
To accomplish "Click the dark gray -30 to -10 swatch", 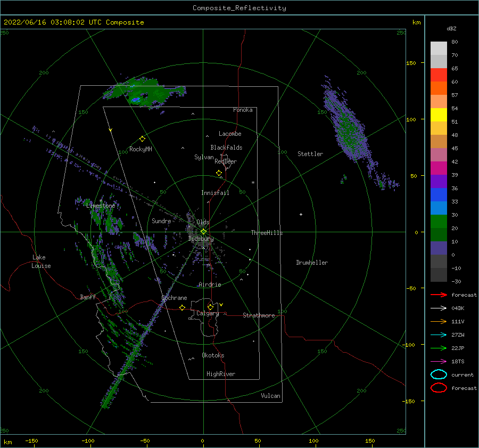I will pyautogui.click(x=439, y=275).
